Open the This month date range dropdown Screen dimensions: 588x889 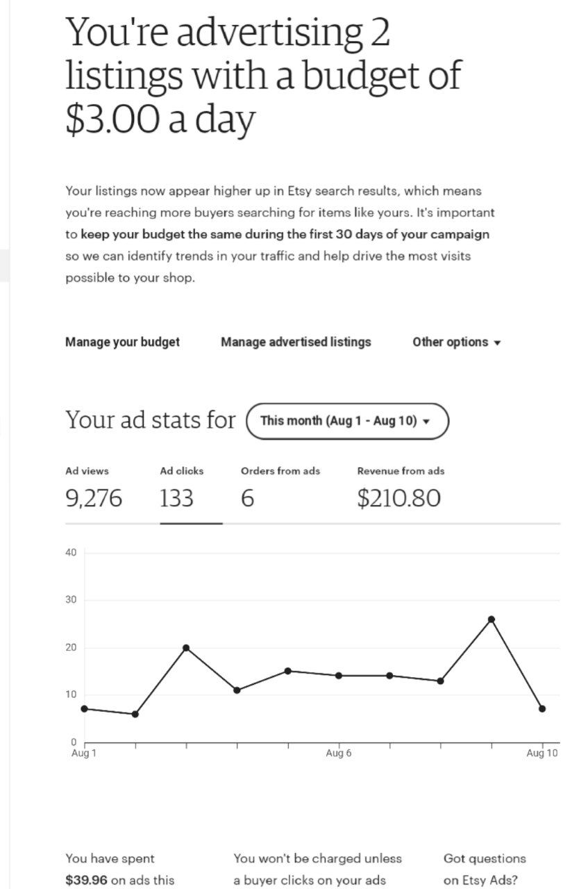[x=347, y=421]
